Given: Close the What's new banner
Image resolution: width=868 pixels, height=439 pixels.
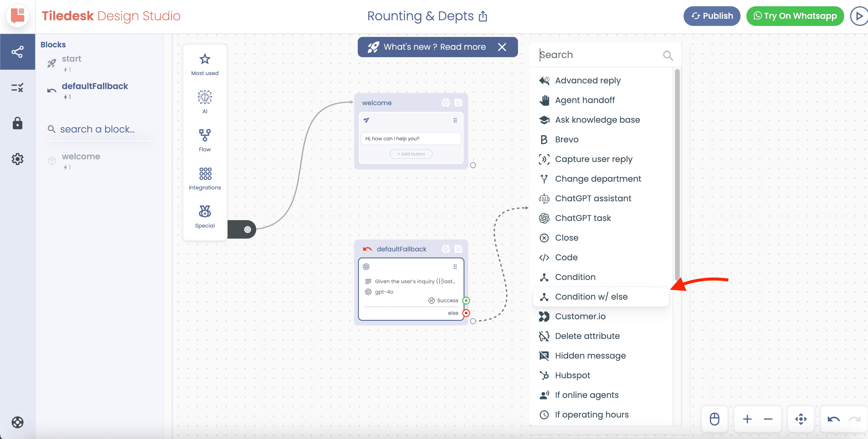Looking at the screenshot, I should click(x=502, y=47).
